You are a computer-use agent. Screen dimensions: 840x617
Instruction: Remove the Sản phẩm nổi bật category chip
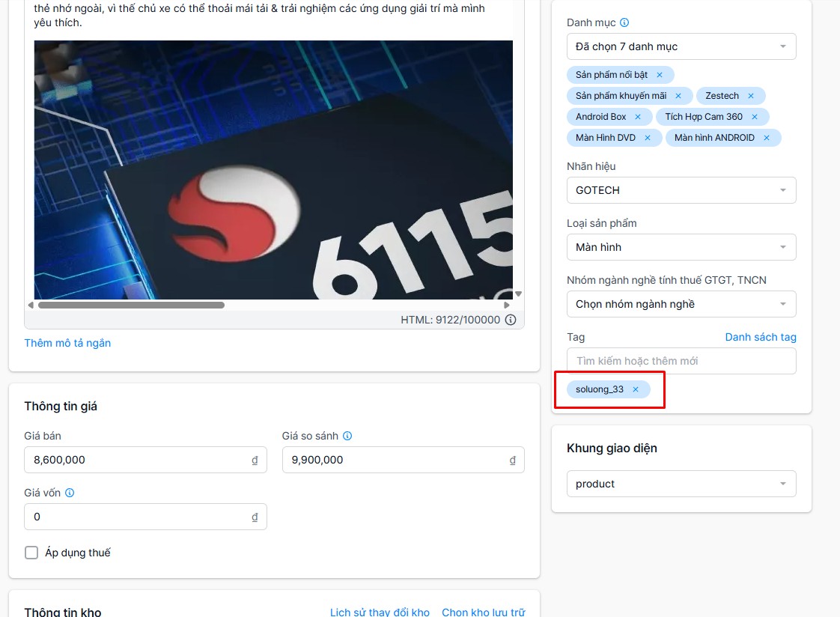click(660, 75)
